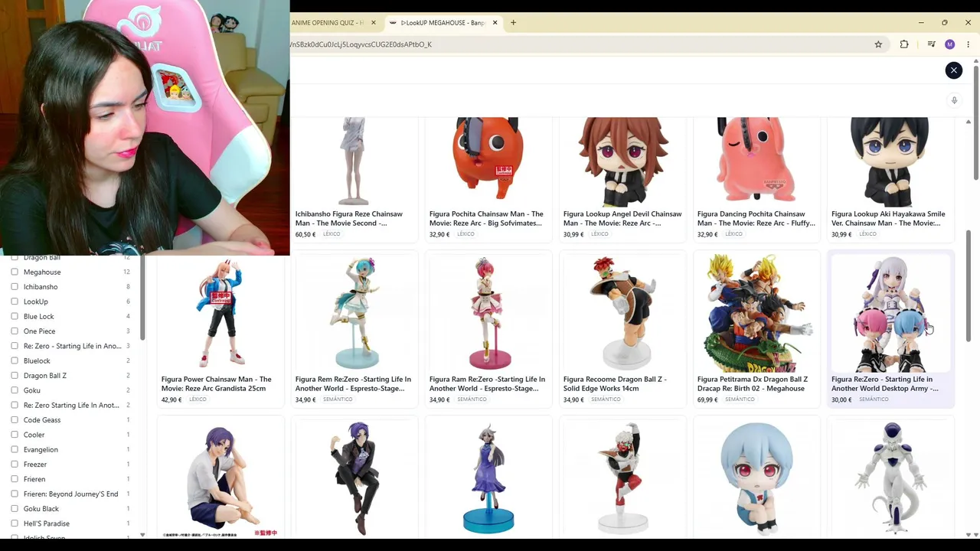Switch to the ANIME OPENING QUIZ tab
The image size is (980, 551).
tap(327, 23)
